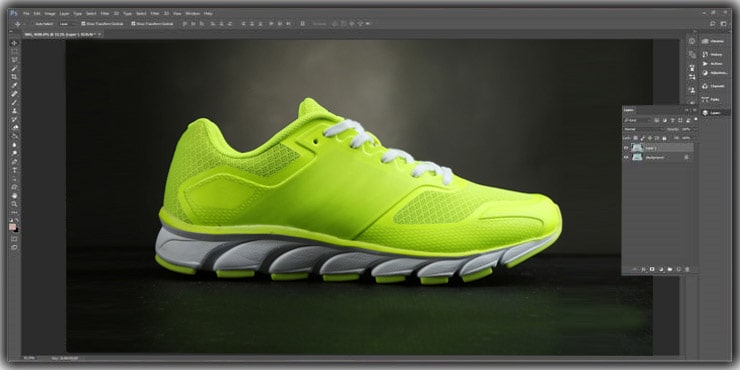Select the Rectangular Marquee tool
This screenshot has width=740, height=370.
[14, 51]
